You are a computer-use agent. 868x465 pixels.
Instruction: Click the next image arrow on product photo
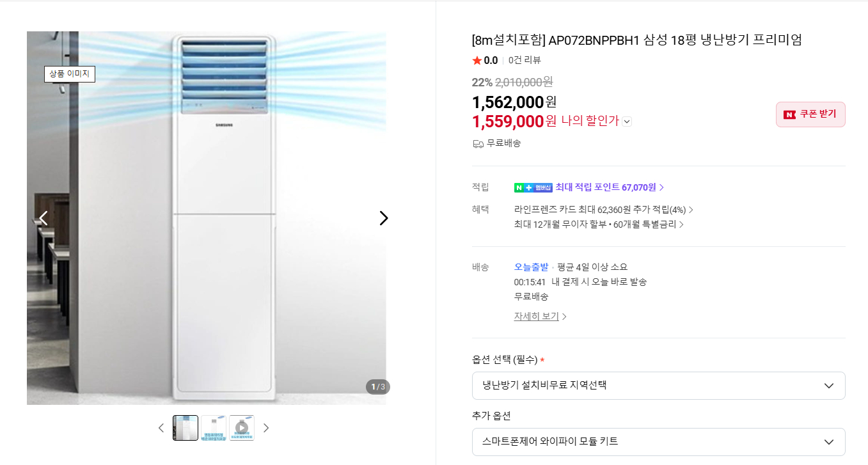pos(383,218)
